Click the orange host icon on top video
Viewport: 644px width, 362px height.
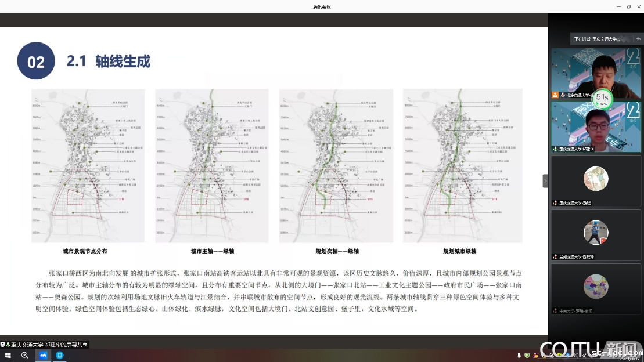pyautogui.click(x=555, y=95)
